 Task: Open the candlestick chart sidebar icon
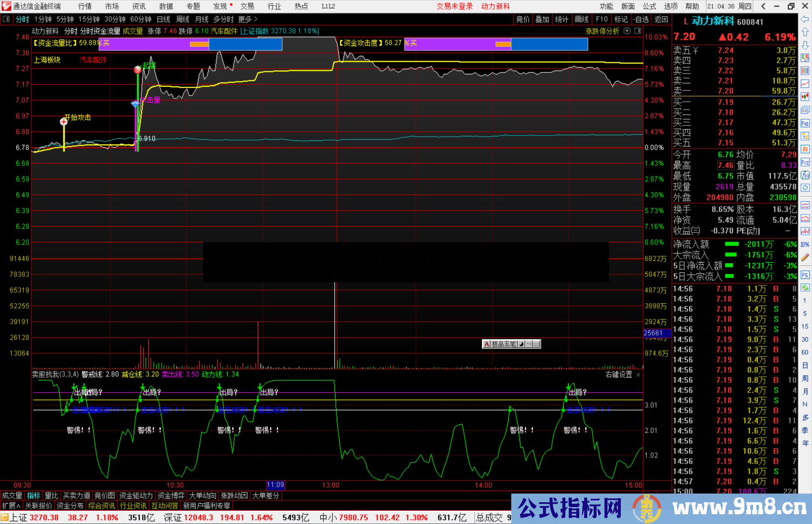pyautogui.click(x=805, y=97)
